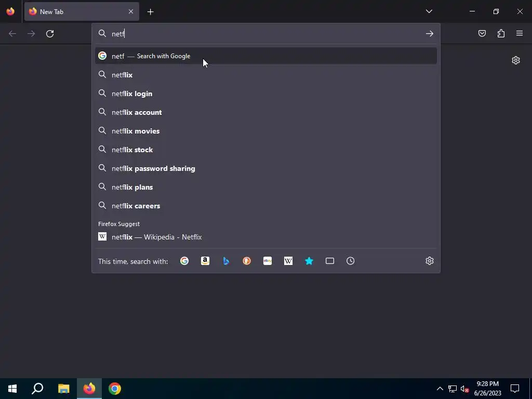Search this time with Bing icon
This screenshot has width=532, height=399.
226,261
